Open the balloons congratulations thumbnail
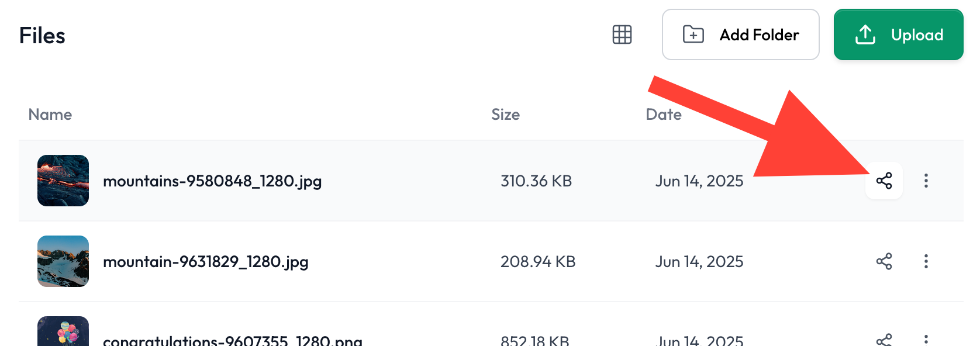980x346 pixels. [63, 331]
